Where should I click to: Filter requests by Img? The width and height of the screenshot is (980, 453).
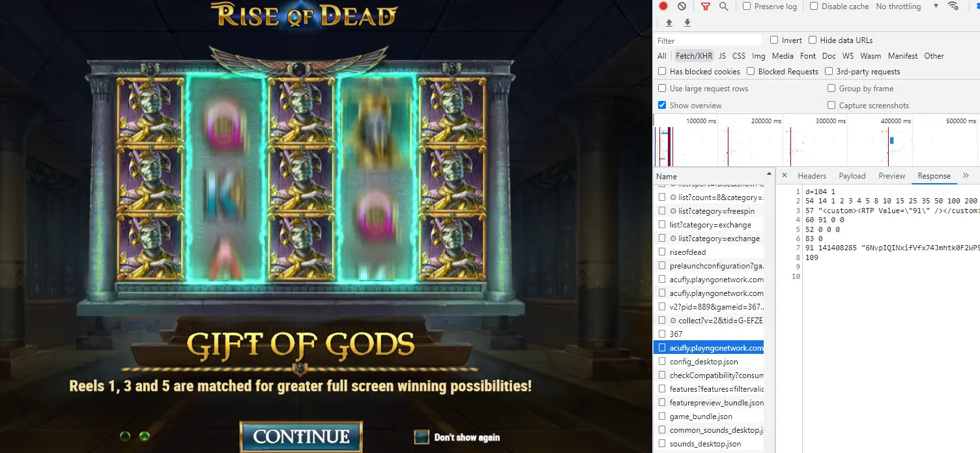[758, 55]
